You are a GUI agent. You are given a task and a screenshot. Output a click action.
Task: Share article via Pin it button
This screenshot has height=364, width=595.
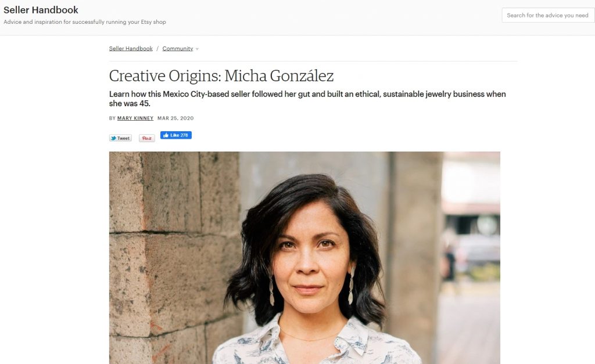click(x=146, y=138)
